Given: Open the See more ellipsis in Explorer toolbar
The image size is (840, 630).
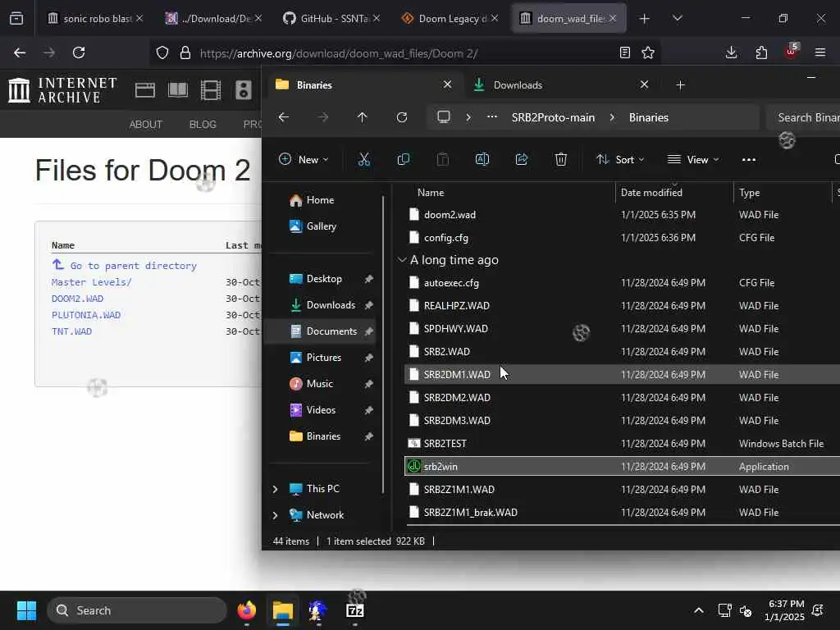Looking at the screenshot, I should [749, 160].
